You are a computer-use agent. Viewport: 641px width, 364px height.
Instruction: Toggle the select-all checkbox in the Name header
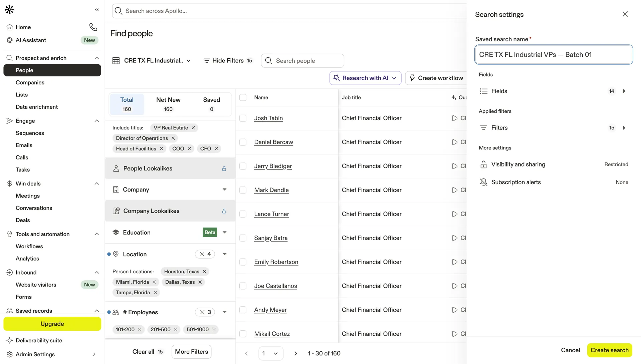[243, 97]
